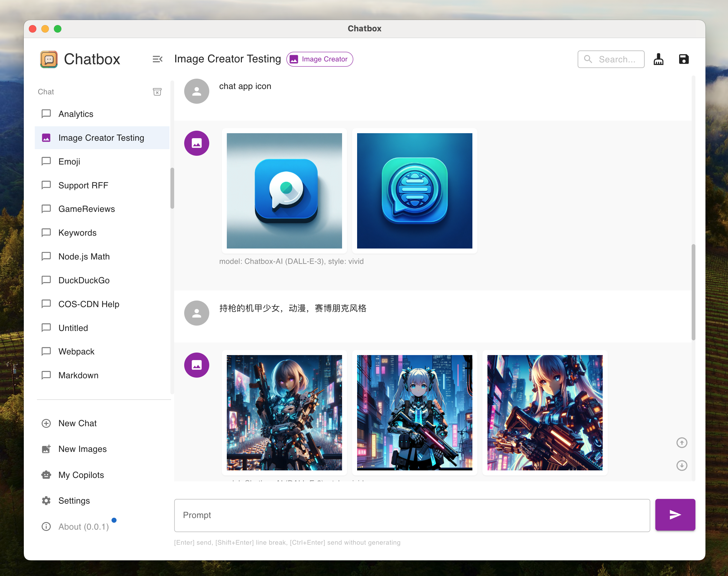Click the clear chat list archive icon
Image resolution: width=728 pixels, height=576 pixels.
pos(157,92)
